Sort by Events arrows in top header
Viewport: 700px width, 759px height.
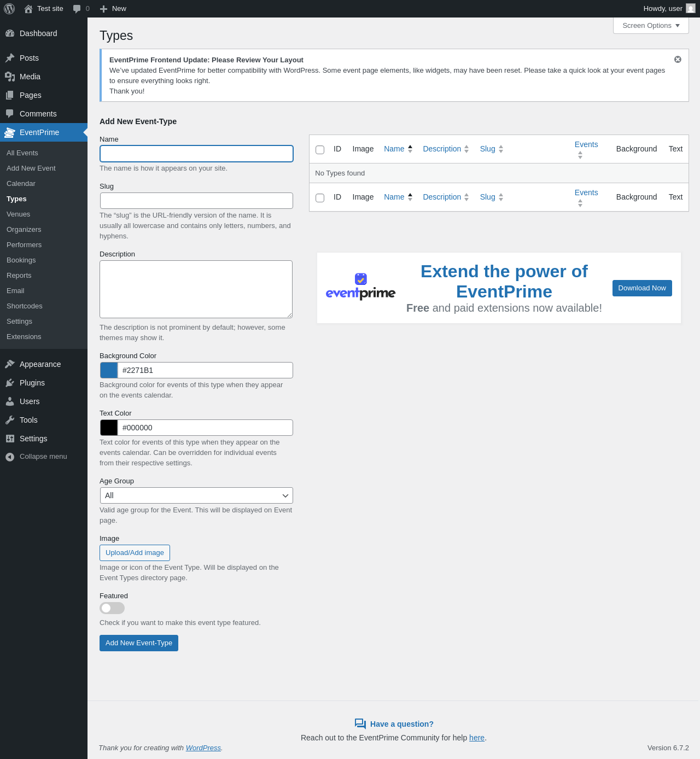point(580,155)
